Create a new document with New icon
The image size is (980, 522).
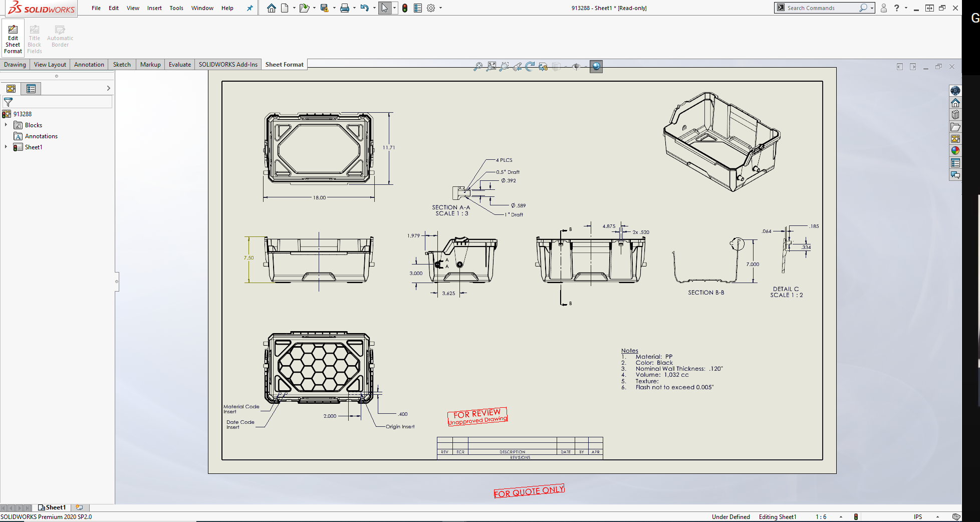[285, 8]
